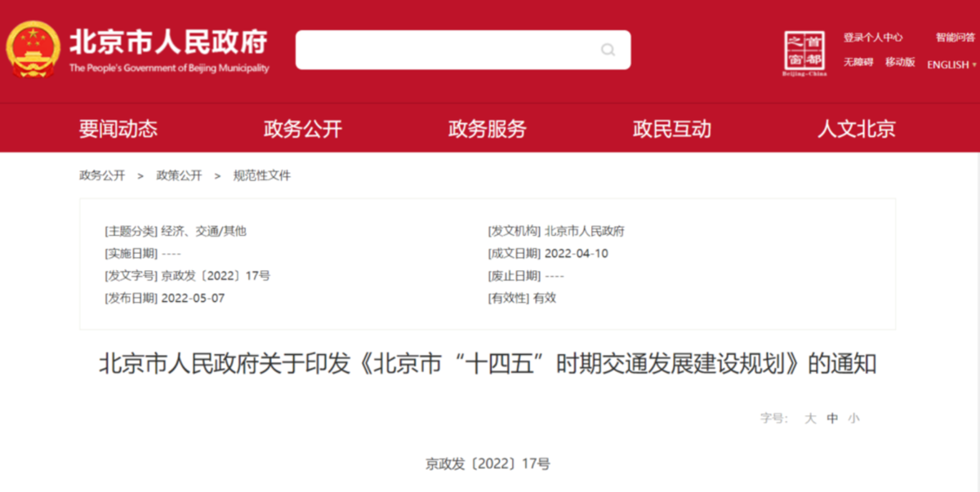This screenshot has height=492, width=980.
Task: Expand the ENGLISH language dropdown
Action: (x=949, y=64)
